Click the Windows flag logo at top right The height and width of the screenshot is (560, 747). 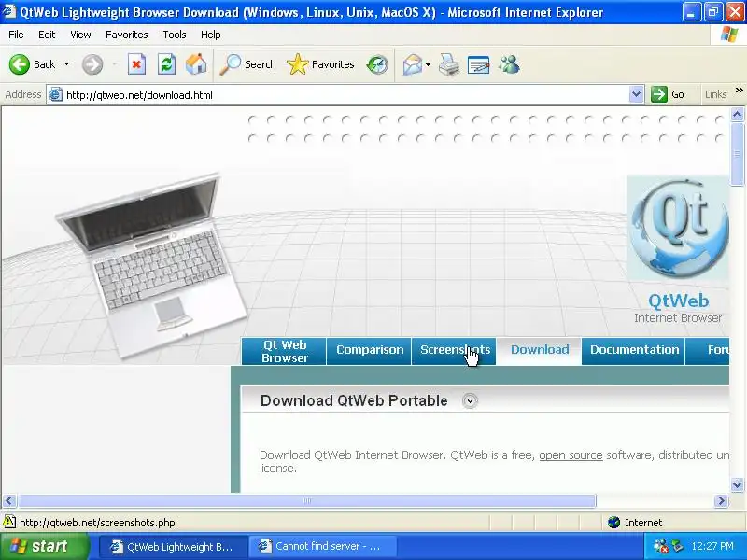click(x=729, y=35)
